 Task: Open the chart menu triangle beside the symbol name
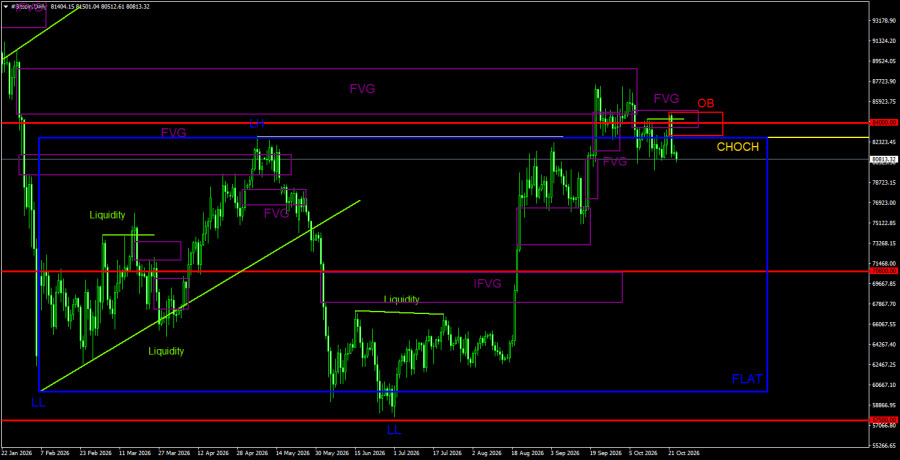(x=5, y=7)
